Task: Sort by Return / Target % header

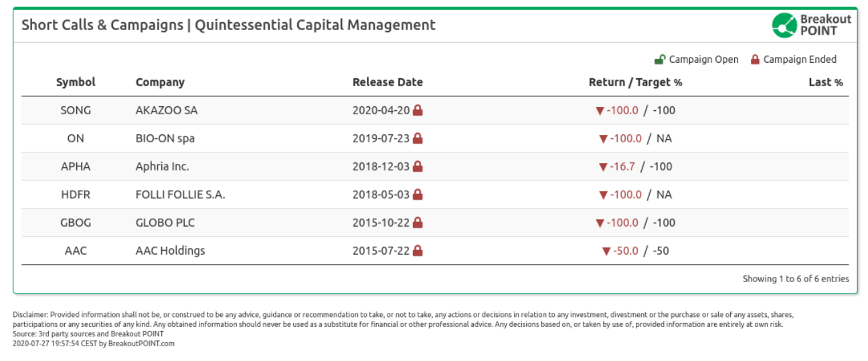Action: (635, 82)
